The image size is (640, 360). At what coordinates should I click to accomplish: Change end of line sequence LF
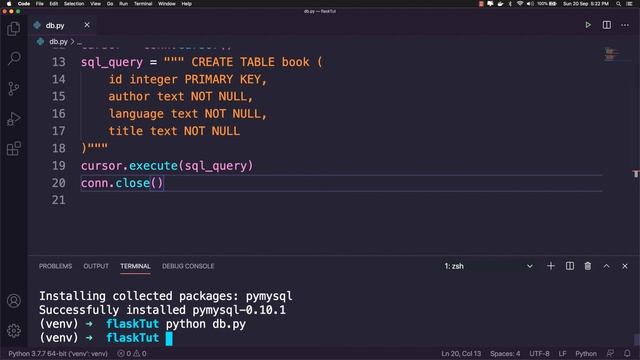click(562, 353)
